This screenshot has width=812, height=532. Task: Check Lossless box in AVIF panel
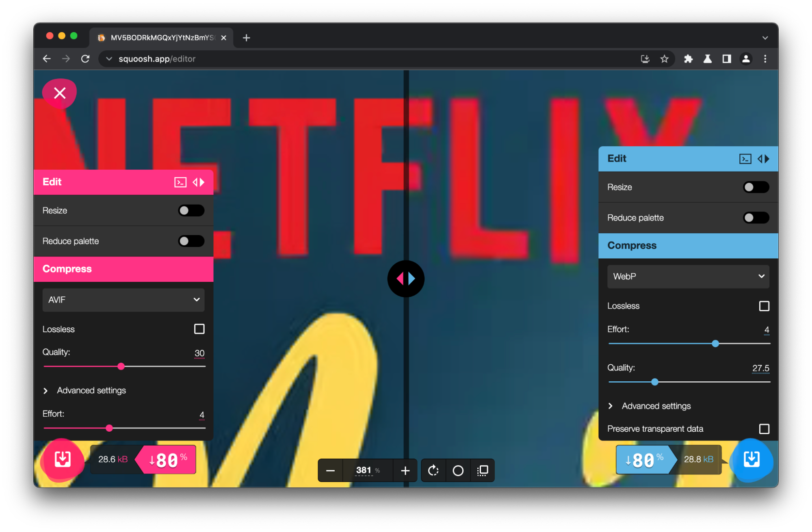(199, 329)
